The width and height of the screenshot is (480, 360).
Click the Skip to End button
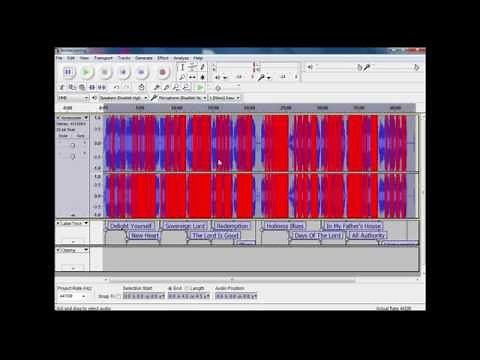tap(141, 72)
